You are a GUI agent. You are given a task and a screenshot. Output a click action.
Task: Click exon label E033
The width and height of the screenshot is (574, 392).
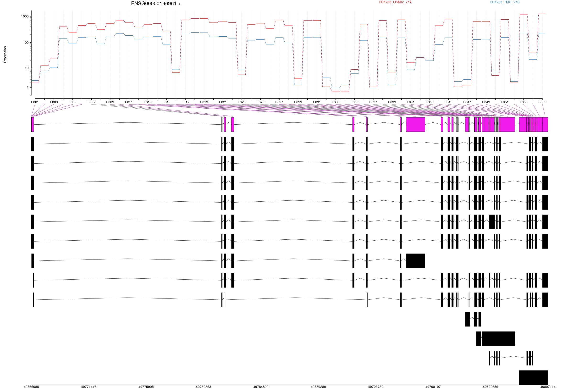pyautogui.click(x=336, y=102)
